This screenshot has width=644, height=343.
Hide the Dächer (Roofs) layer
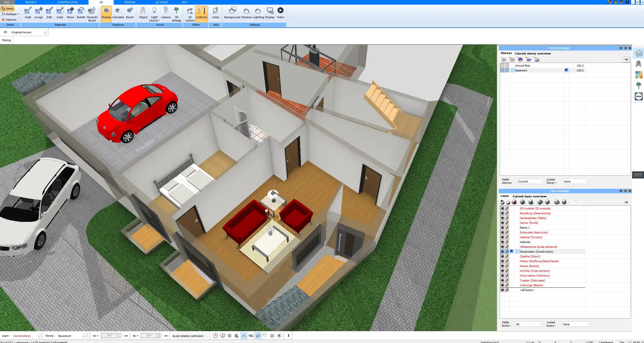(502, 223)
